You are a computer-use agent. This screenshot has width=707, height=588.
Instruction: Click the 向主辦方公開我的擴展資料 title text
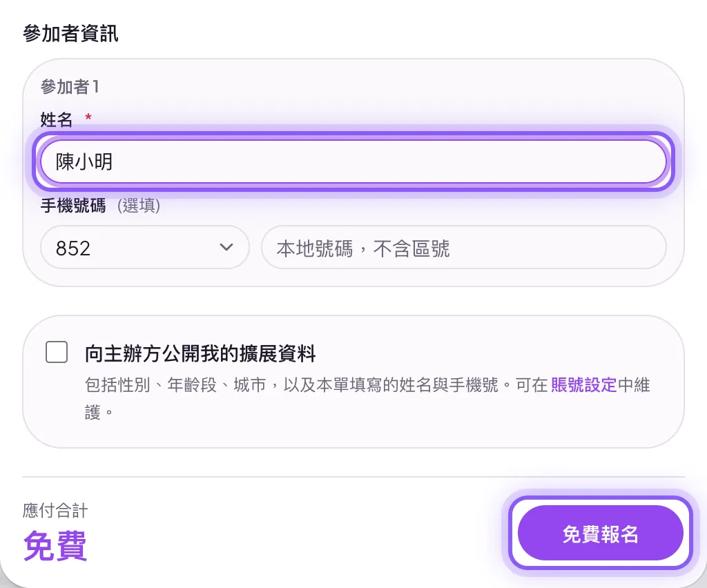tap(200, 353)
